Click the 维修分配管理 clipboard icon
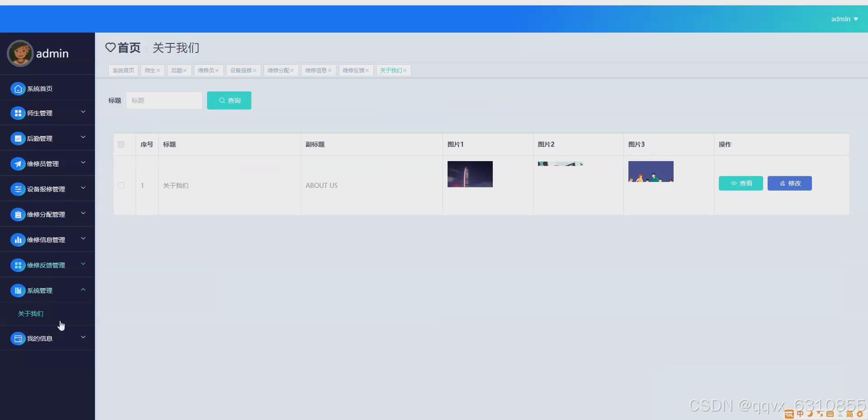Screen dimensions: 868x420 18,215
